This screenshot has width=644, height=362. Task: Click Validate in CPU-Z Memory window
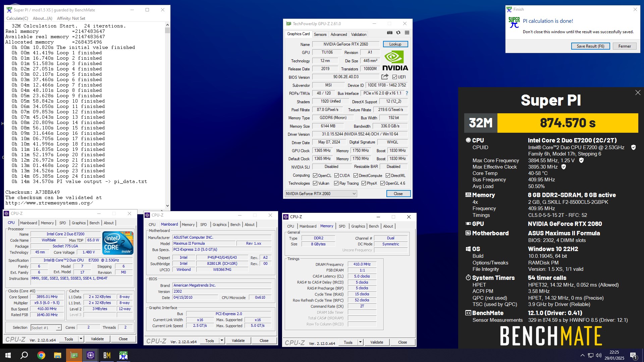(x=377, y=342)
